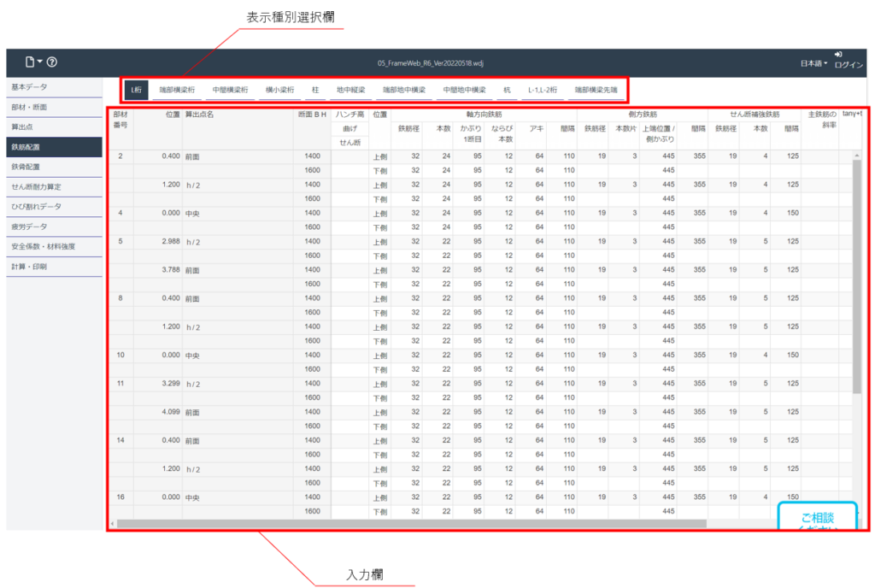The image size is (875, 588).
Task: Select member number 11 cell
Action: [x=120, y=384]
